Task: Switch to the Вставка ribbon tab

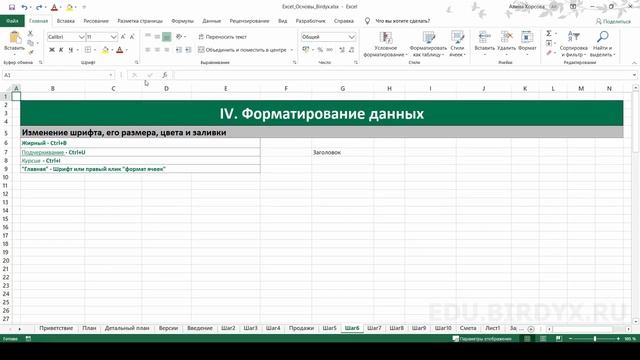Action: [66, 21]
